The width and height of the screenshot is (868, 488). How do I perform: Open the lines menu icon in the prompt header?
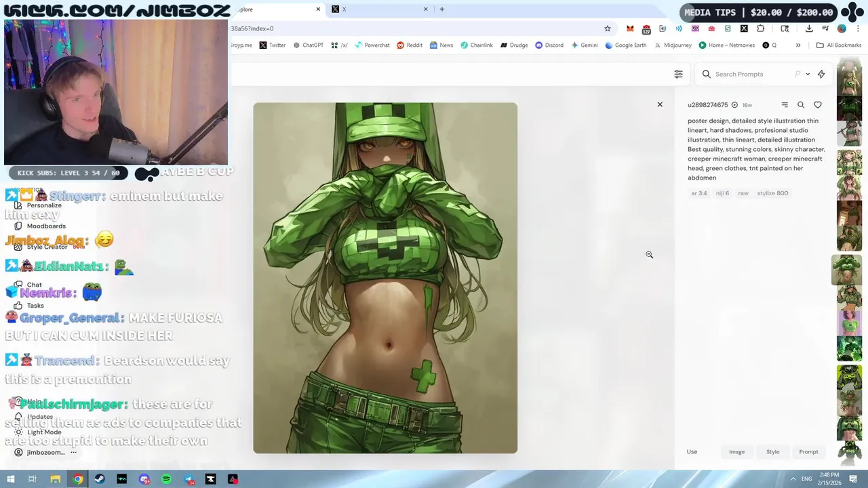pos(785,105)
